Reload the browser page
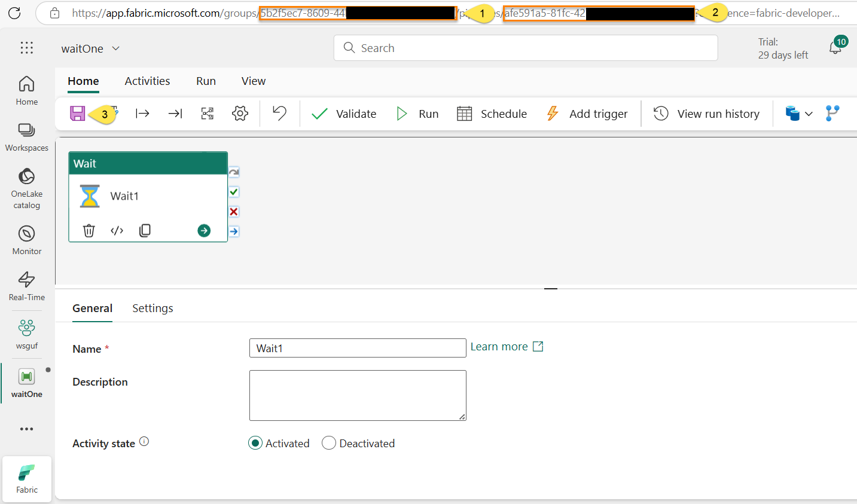This screenshot has height=504, width=857. pyautogui.click(x=14, y=13)
